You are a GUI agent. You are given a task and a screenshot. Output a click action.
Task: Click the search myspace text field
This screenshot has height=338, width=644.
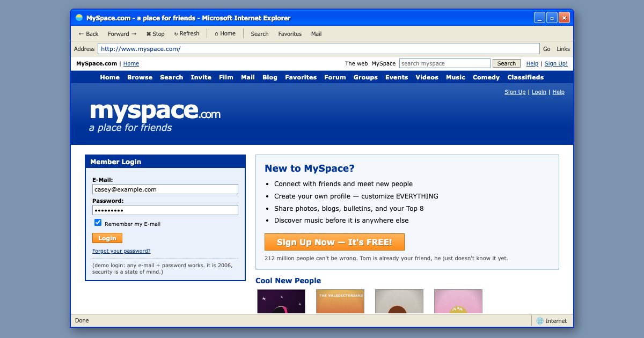444,63
